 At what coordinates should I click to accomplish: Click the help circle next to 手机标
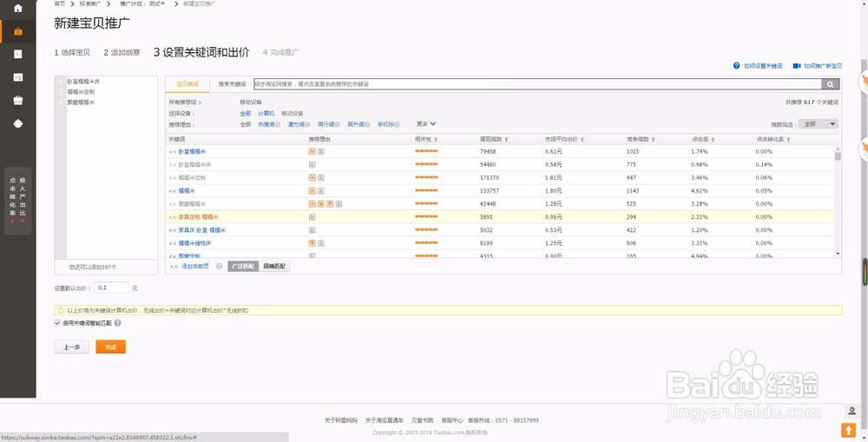click(x=397, y=125)
